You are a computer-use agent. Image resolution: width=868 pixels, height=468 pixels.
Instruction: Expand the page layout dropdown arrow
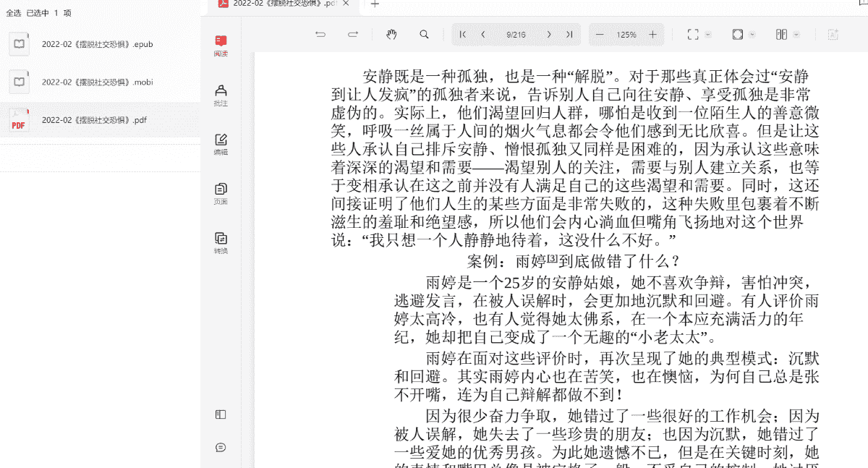click(x=796, y=35)
